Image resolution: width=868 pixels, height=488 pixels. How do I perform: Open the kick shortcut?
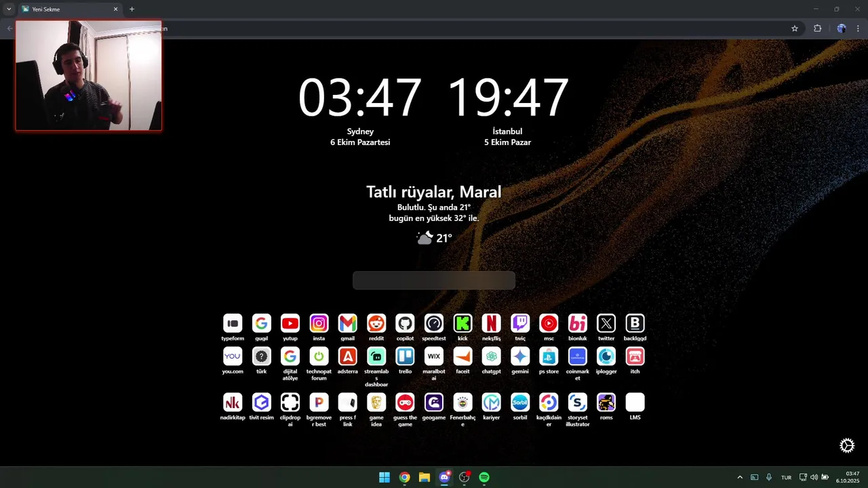pyautogui.click(x=462, y=323)
